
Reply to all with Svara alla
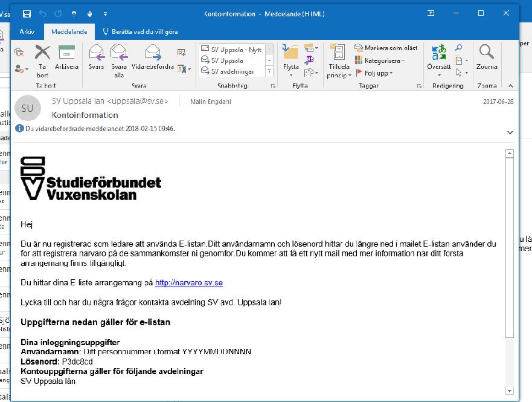pos(119,62)
